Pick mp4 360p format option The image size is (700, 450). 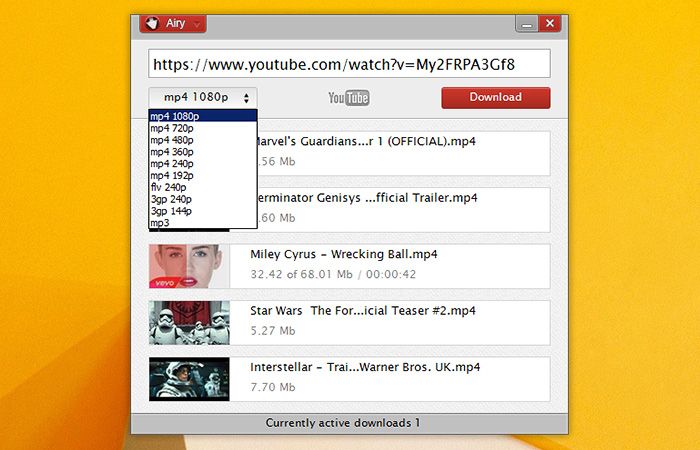(x=203, y=152)
